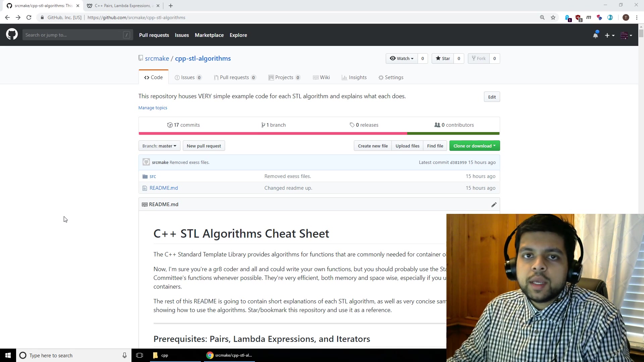The height and width of the screenshot is (362, 644).
Task: Click the 'm' extension icon in Chrome toolbar
Action: pyautogui.click(x=589, y=17)
